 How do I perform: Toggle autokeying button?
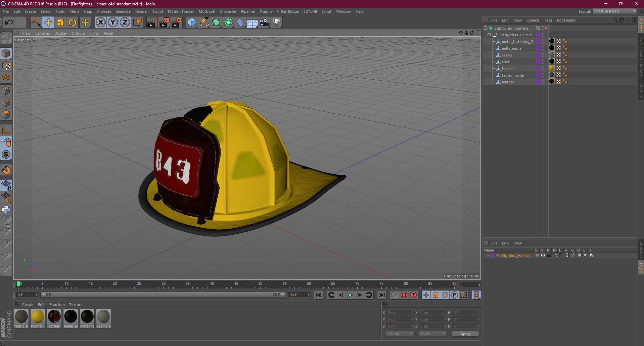(404, 295)
